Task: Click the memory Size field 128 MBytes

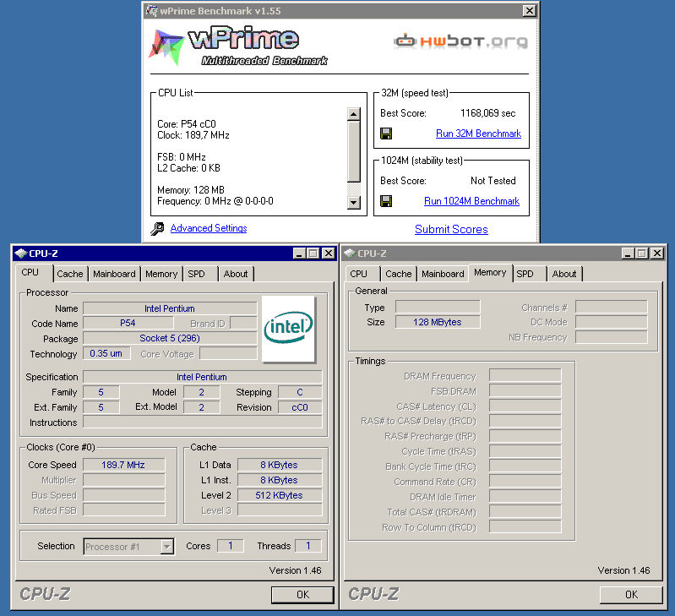Action: pyautogui.click(x=438, y=322)
